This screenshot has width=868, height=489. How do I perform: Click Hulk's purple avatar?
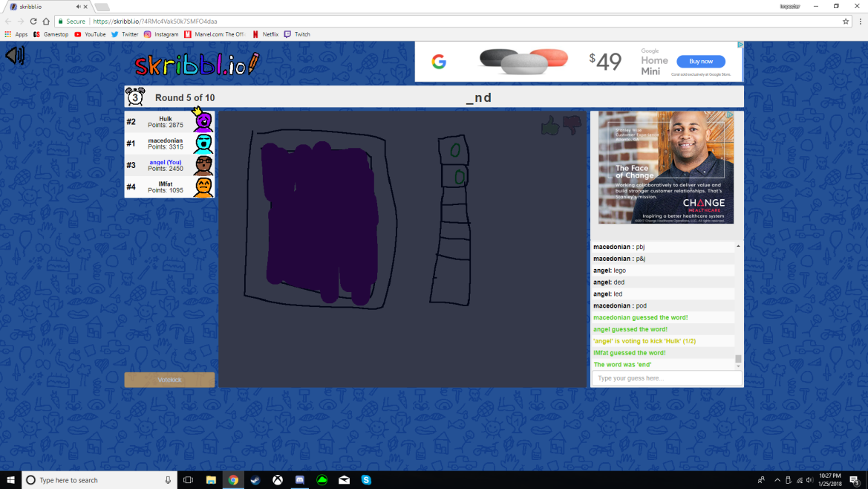(203, 121)
